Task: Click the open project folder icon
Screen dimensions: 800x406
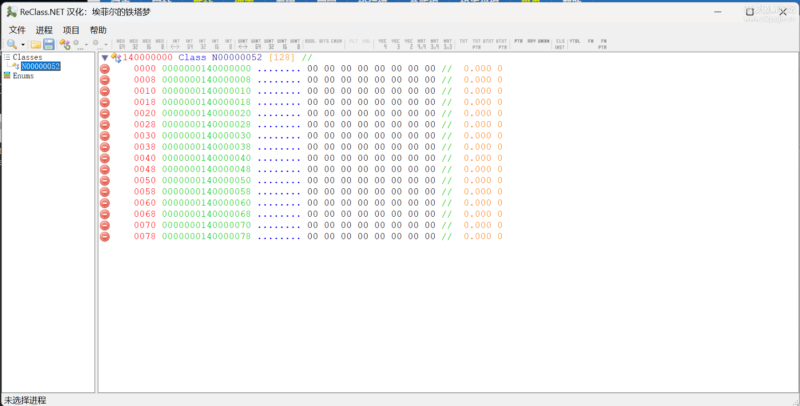Action: tap(35, 44)
